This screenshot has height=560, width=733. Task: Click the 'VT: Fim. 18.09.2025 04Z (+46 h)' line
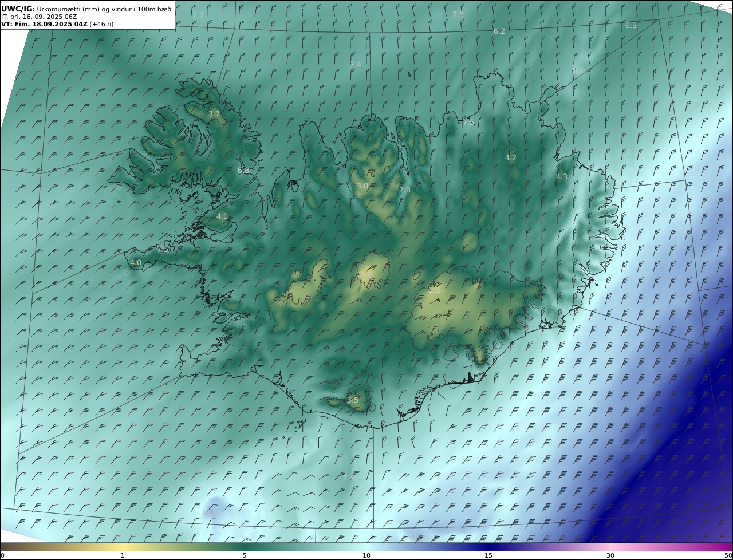(x=57, y=25)
